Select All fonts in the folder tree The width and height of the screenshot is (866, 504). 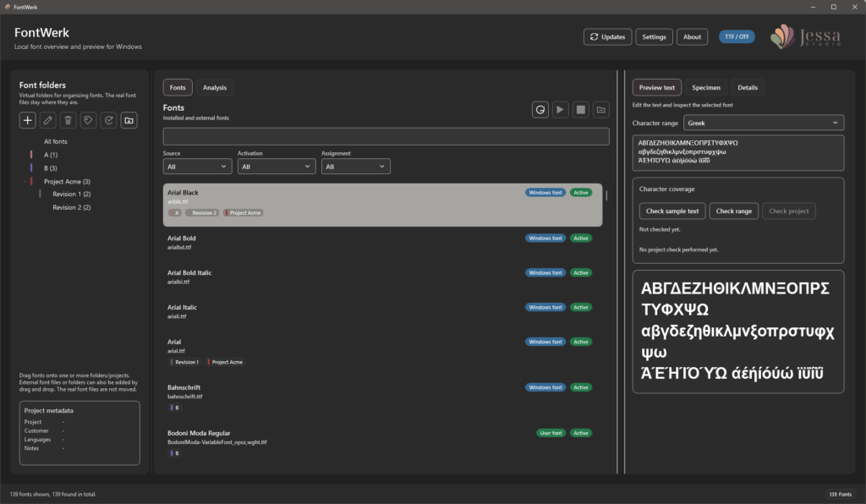point(55,142)
